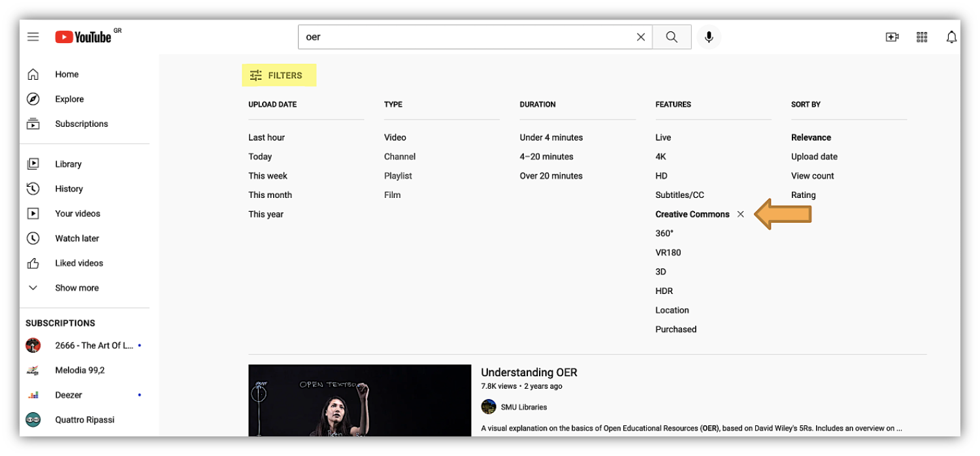Remove the Creative Commons filter
Screen dimensions: 980x456
click(741, 214)
